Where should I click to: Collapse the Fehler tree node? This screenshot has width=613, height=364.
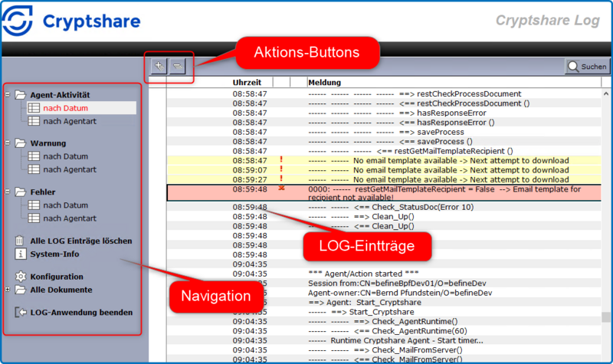8,192
